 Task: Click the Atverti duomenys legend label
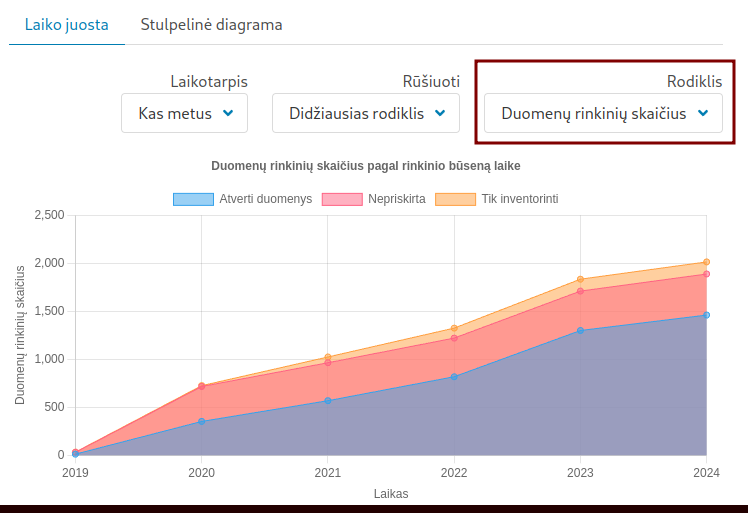266,199
